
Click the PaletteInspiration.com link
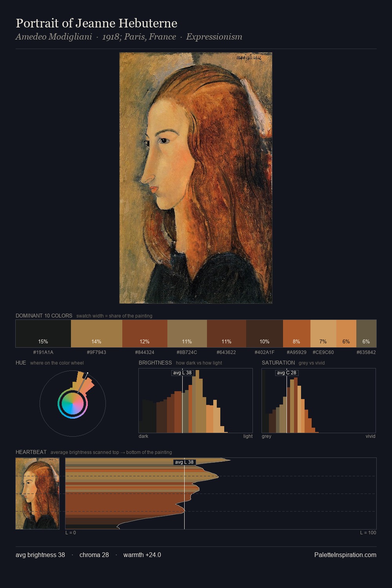point(345,555)
